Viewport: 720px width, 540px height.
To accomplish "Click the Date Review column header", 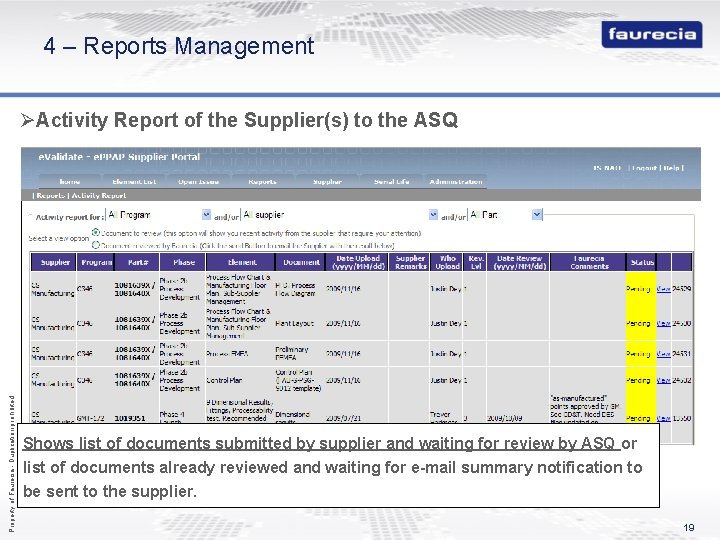I will coord(519,262).
